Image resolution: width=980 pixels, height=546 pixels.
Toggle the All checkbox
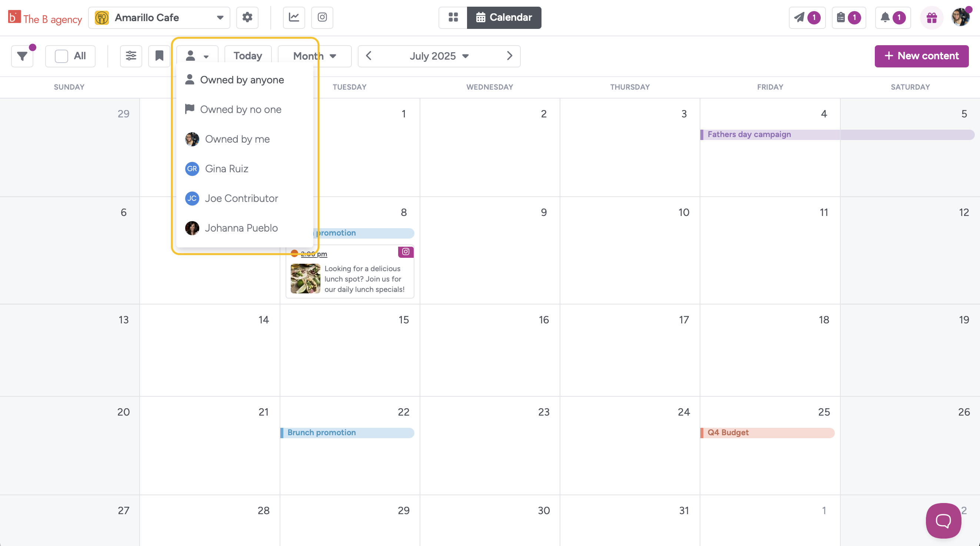(61, 56)
